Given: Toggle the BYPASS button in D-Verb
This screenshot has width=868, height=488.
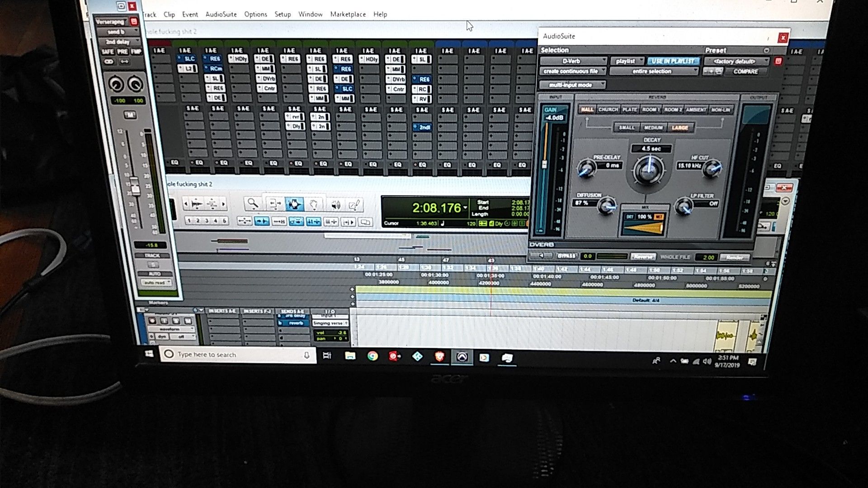Looking at the screenshot, I should coord(566,256).
